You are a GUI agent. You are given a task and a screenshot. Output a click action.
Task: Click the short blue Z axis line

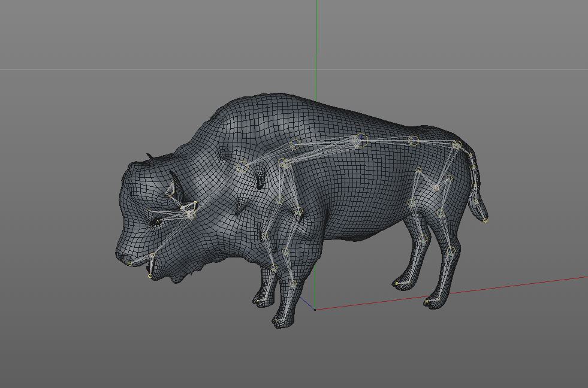click(307, 304)
